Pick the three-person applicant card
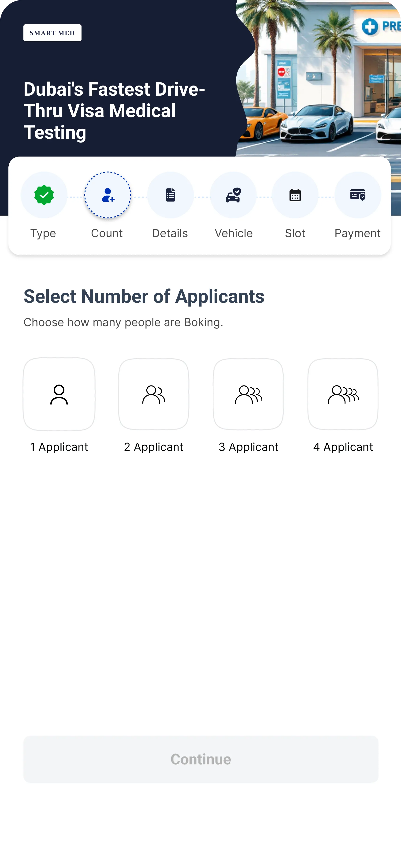The height and width of the screenshot is (868, 401). [x=248, y=394]
